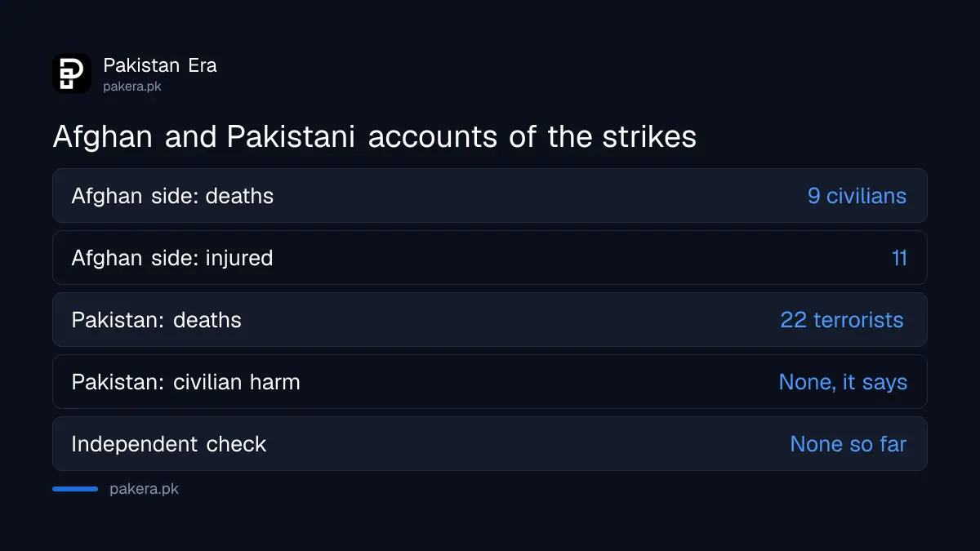Open the Pakistan Era publisher name
The height and width of the screenshot is (551, 980).
(160, 65)
